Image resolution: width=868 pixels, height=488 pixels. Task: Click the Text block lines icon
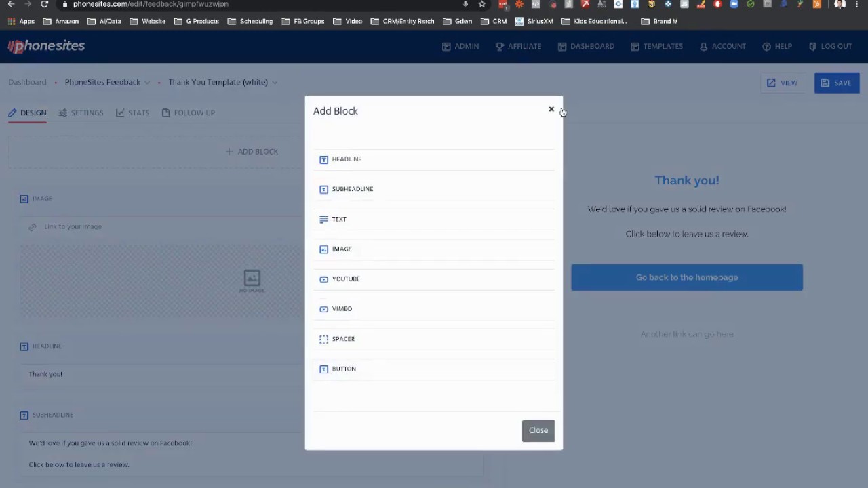coord(323,219)
